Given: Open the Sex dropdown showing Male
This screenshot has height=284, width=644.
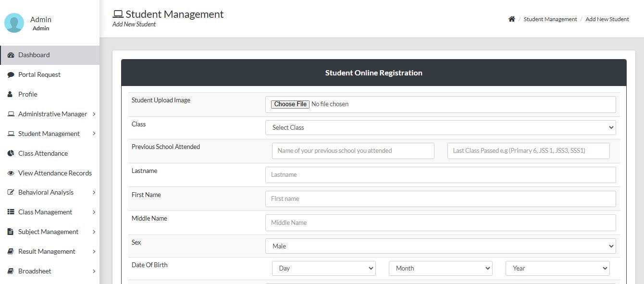Looking at the screenshot, I should pyautogui.click(x=440, y=246).
